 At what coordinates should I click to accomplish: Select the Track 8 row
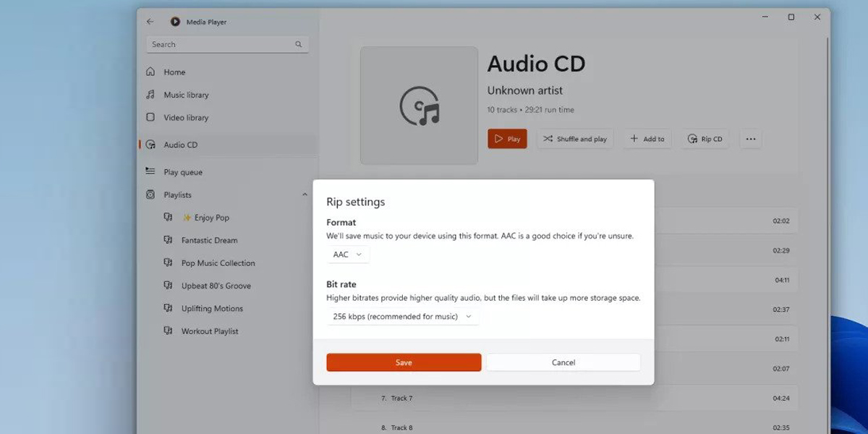[574, 427]
